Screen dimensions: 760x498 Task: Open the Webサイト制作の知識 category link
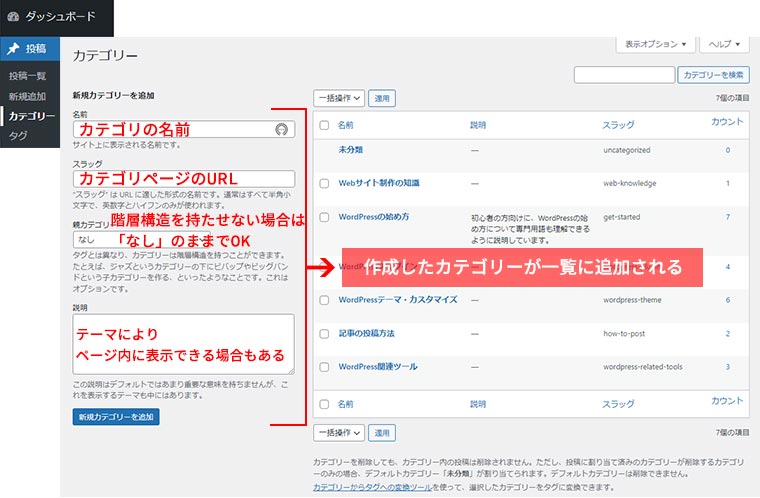pos(379,183)
